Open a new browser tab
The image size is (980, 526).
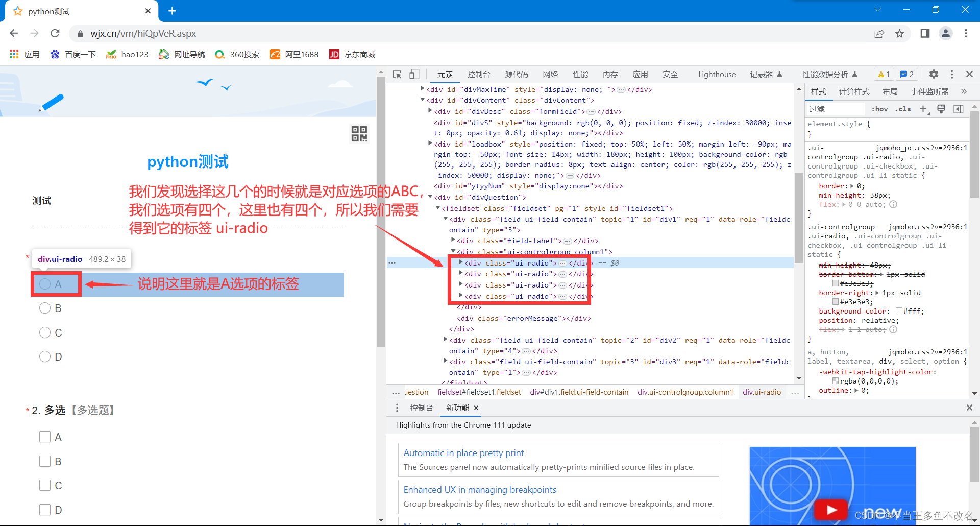coord(172,11)
